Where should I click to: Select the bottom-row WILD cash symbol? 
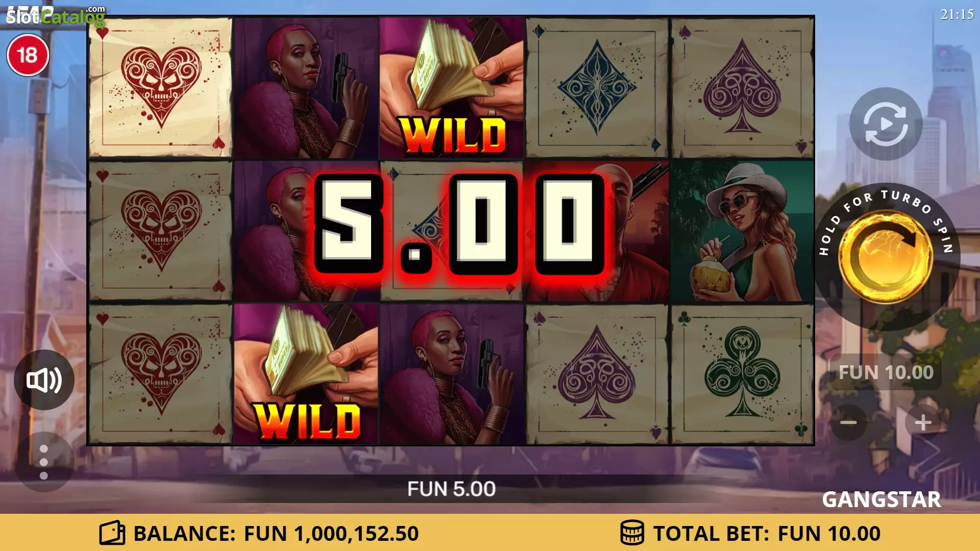pyautogui.click(x=306, y=374)
